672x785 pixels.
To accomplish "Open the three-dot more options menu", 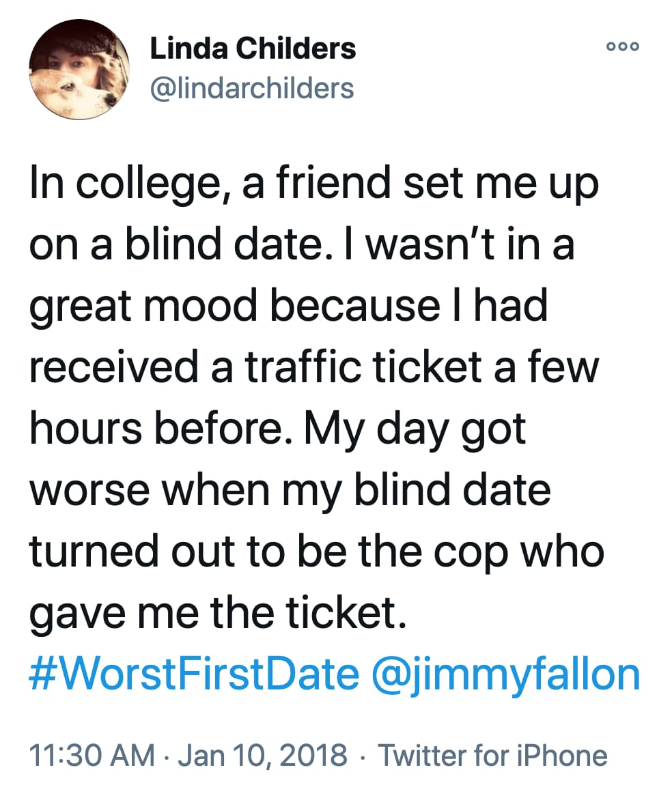I will [622, 46].
